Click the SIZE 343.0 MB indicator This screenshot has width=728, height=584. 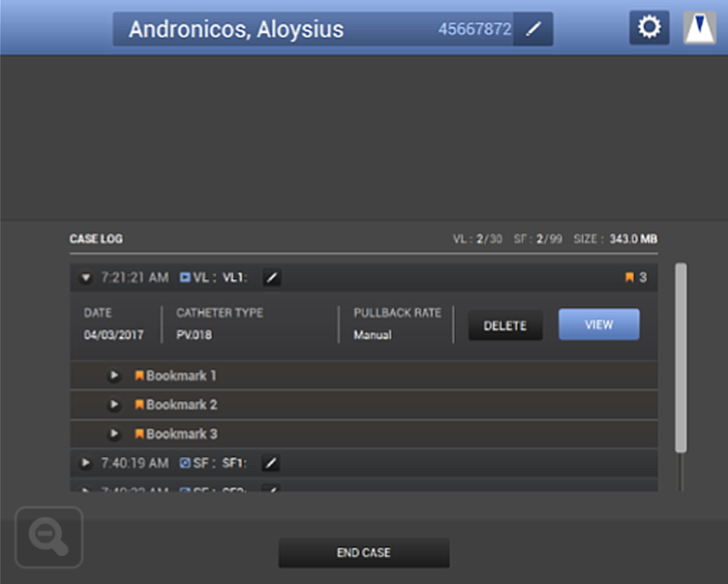pos(616,239)
